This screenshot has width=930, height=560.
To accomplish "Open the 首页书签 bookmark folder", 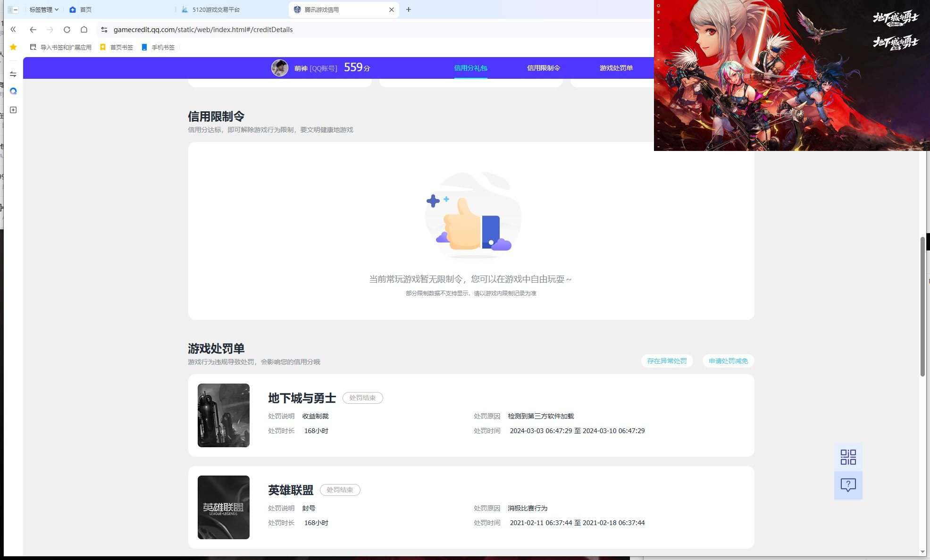I will [117, 47].
